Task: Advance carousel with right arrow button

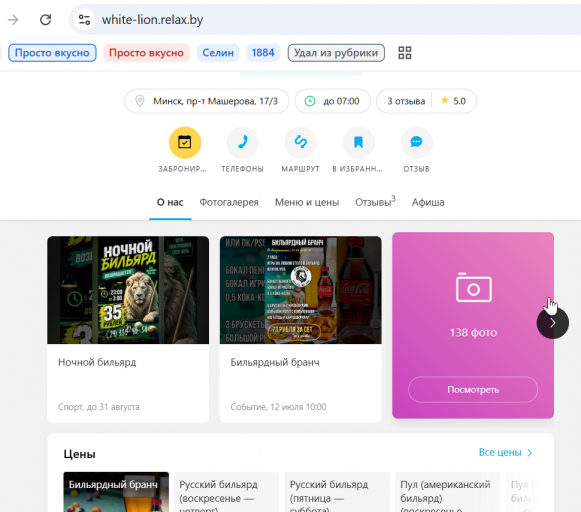Action: [x=552, y=323]
